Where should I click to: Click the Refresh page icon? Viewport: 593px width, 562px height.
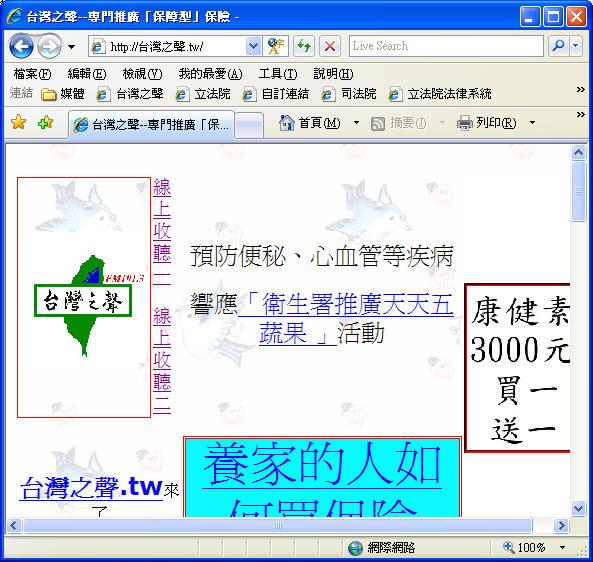[x=304, y=46]
